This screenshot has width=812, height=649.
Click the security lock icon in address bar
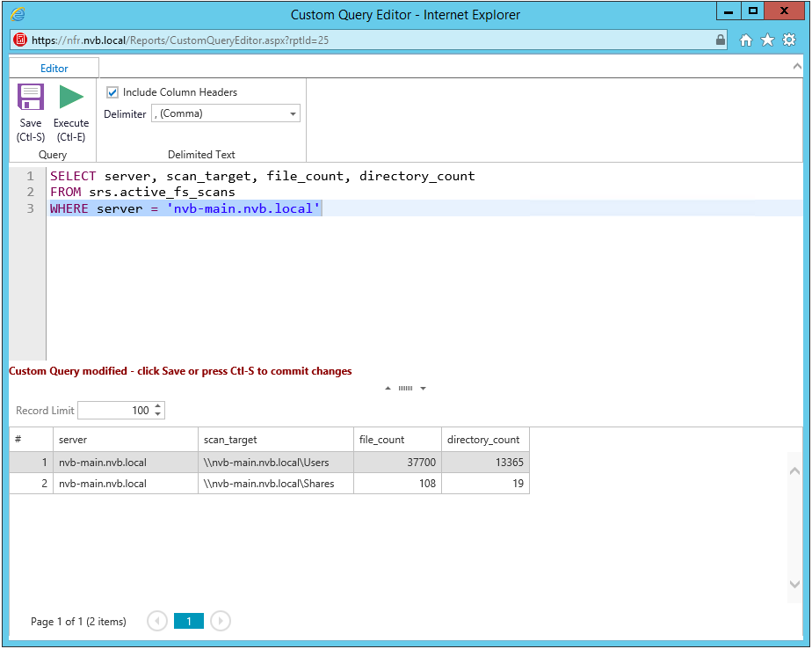721,40
